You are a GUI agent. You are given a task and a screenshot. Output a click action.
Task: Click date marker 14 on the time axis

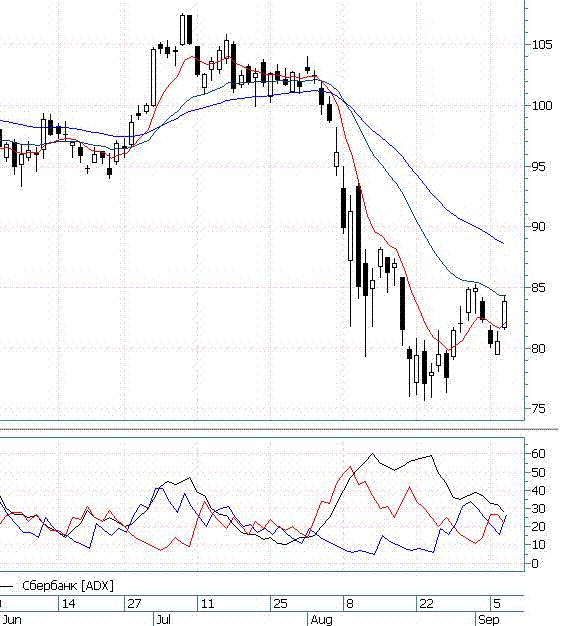click(x=68, y=603)
